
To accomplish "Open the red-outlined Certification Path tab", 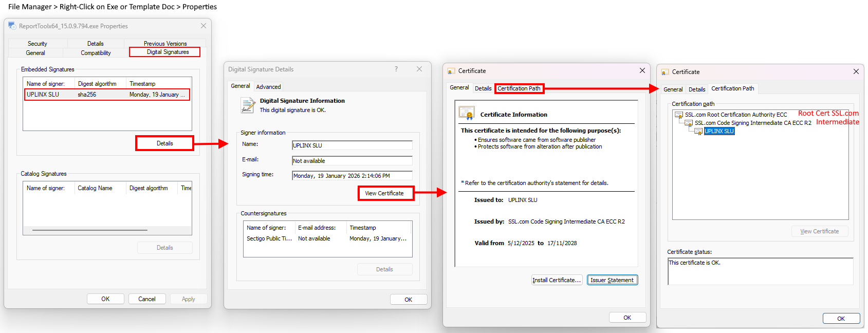I will tap(519, 88).
